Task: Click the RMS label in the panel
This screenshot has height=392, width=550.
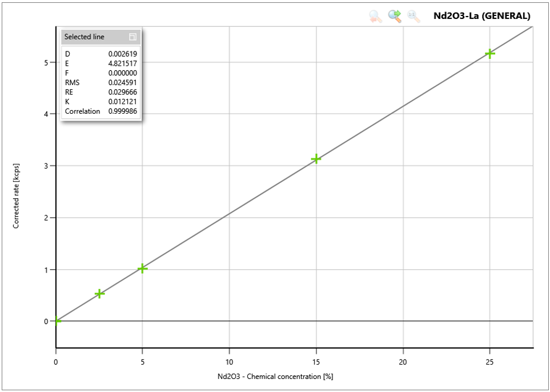Action: tap(73, 82)
